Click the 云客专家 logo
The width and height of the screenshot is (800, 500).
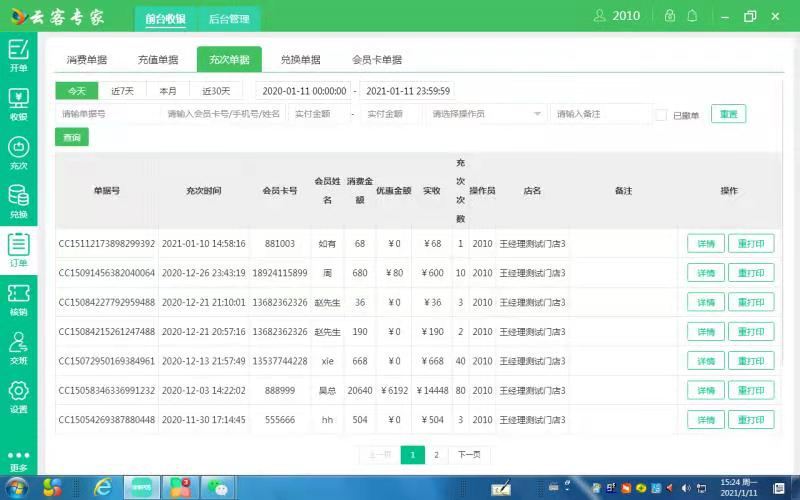click(58, 17)
